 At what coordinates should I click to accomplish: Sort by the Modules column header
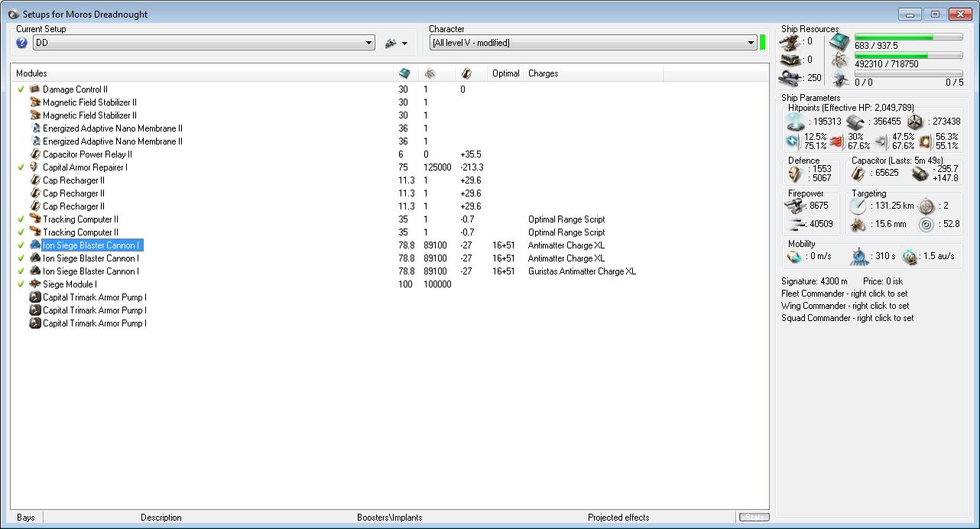pyautogui.click(x=202, y=73)
